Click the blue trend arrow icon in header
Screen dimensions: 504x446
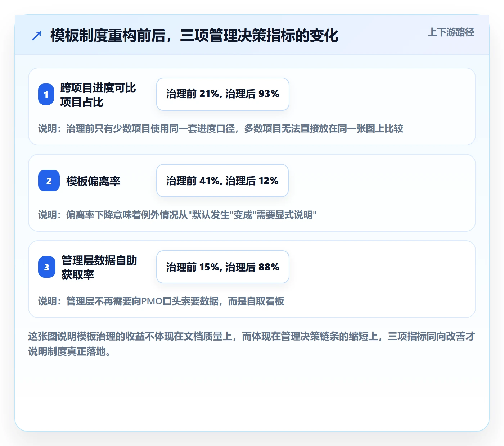coord(37,36)
